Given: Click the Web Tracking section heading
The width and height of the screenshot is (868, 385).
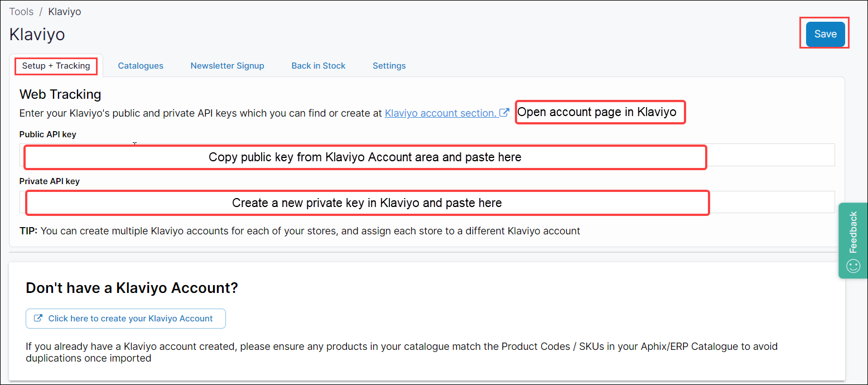Looking at the screenshot, I should coord(60,94).
